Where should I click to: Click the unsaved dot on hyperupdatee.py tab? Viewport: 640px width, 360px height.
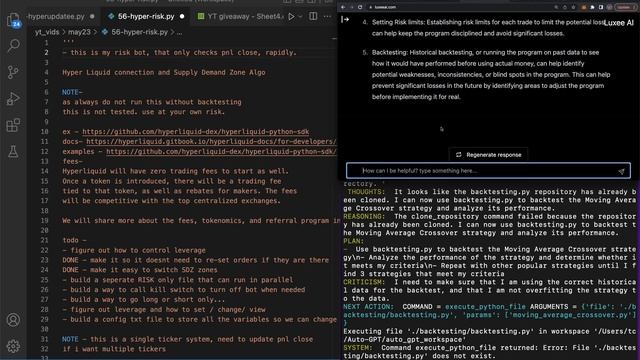pyautogui.click(x=92, y=17)
